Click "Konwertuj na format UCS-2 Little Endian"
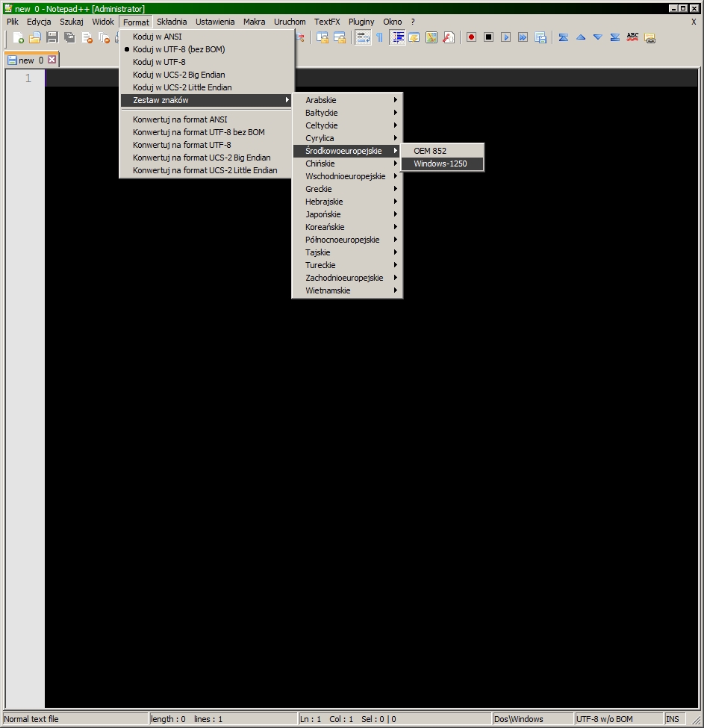Screen dimensions: 704x728 207,170
